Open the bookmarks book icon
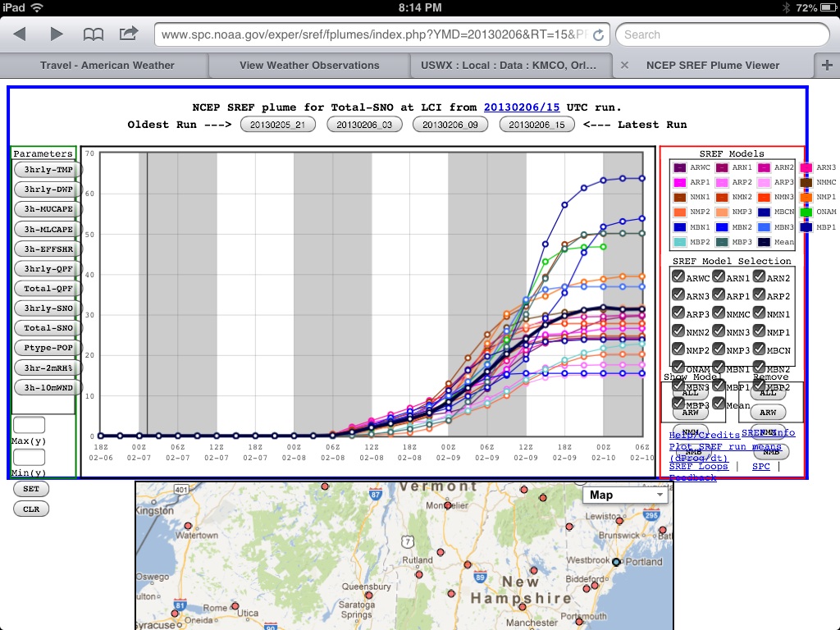This screenshot has width=840, height=630. coord(94,34)
